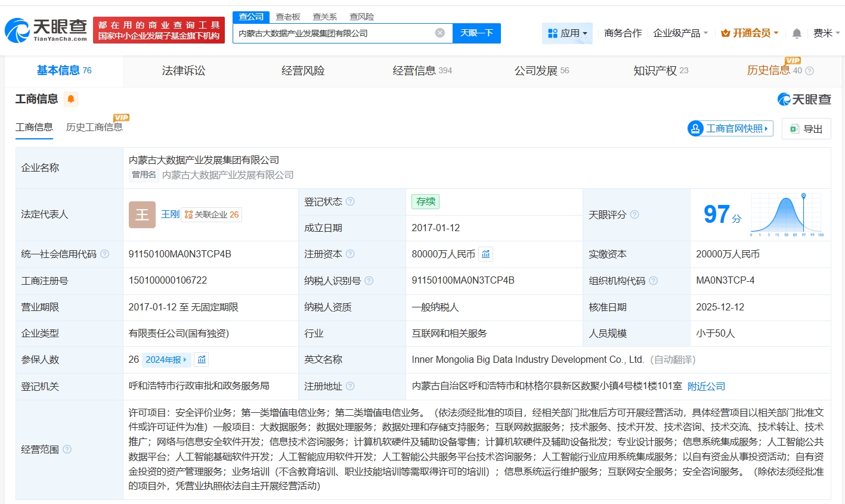Switch to the 法律诉讼 tab
The height and width of the screenshot is (504, 845).
click(x=183, y=71)
